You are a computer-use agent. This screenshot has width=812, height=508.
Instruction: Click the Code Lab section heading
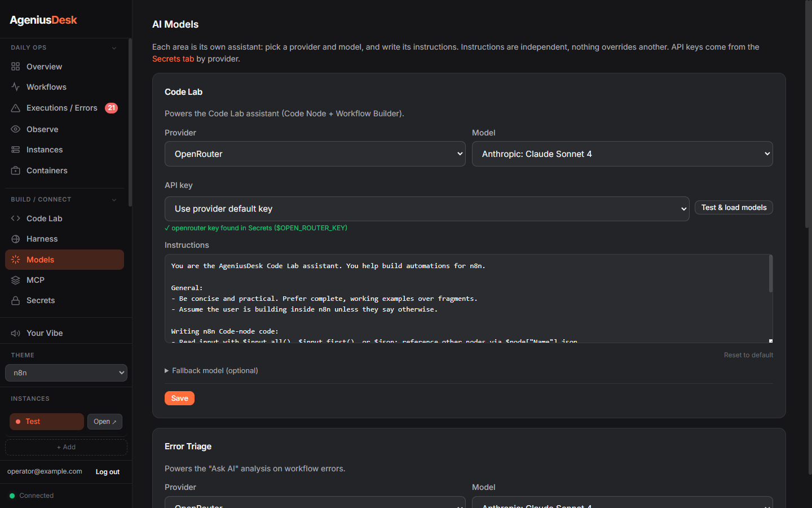pyautogui.click(x=183, y=92)
